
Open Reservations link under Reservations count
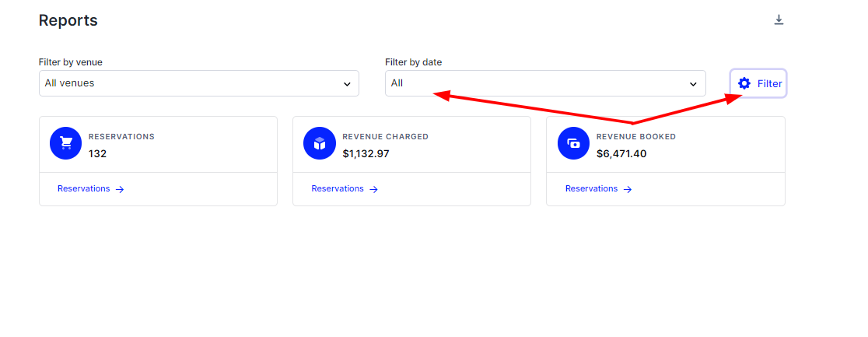(x=83, y=188)
